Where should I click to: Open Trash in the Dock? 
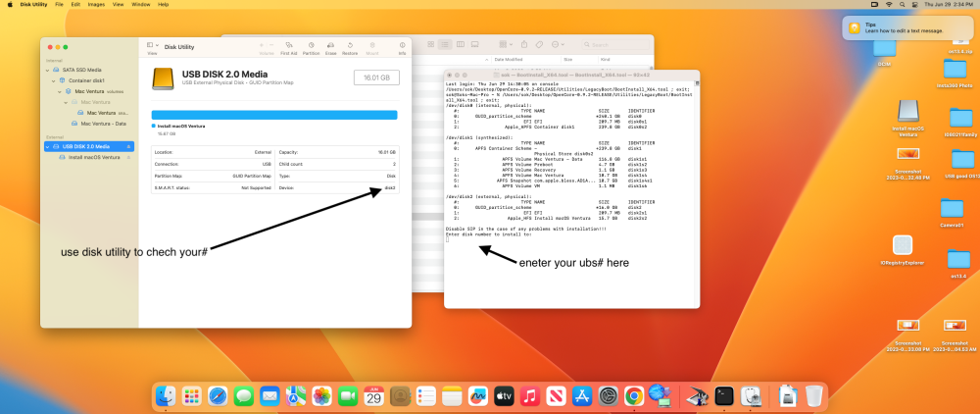click(814, 396)
